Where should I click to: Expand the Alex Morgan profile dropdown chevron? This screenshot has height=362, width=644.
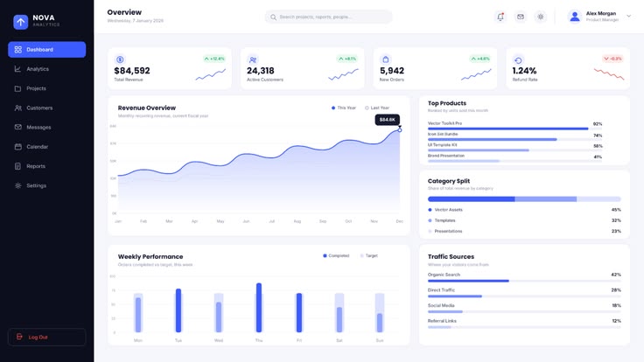[629, 17]
